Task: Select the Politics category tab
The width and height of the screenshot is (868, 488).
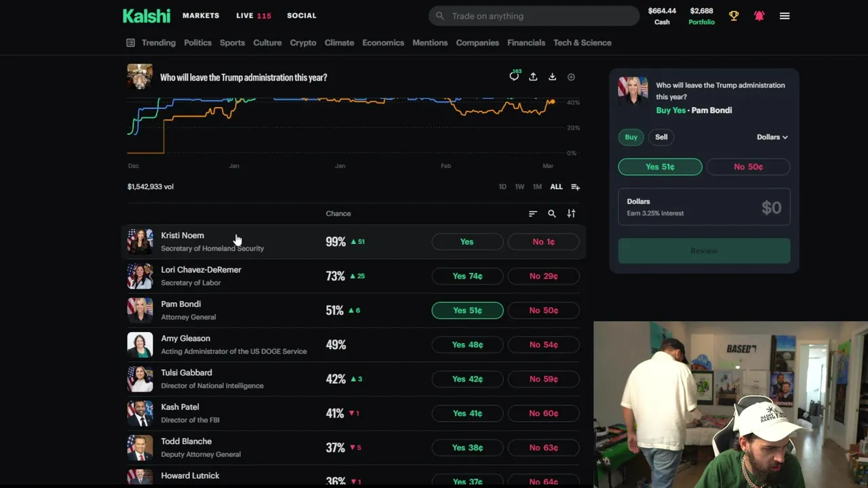Action: click(x=198, y=43)
